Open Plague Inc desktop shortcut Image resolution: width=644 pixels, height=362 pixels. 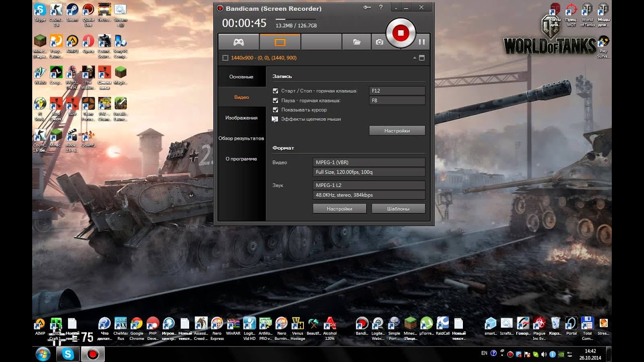click(x=539, y=329)
